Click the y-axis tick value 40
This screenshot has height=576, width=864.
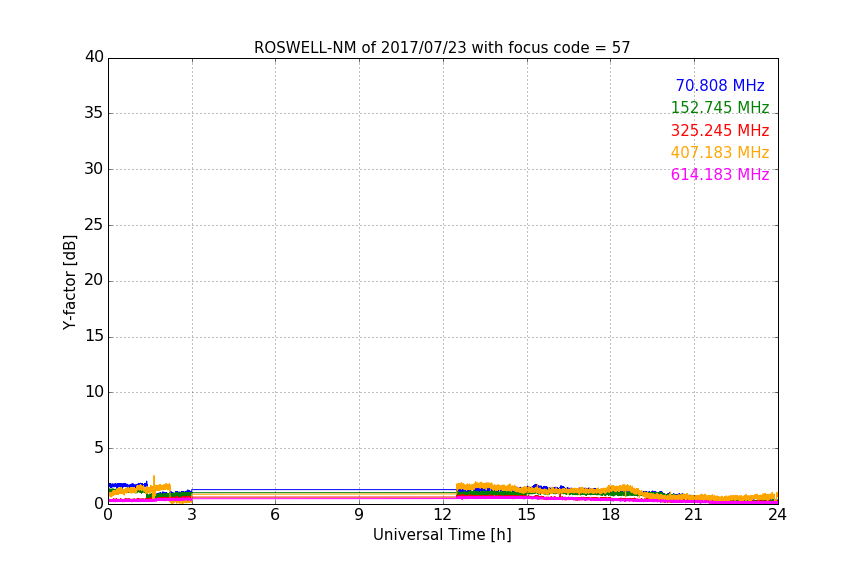[x=94, y=57]
